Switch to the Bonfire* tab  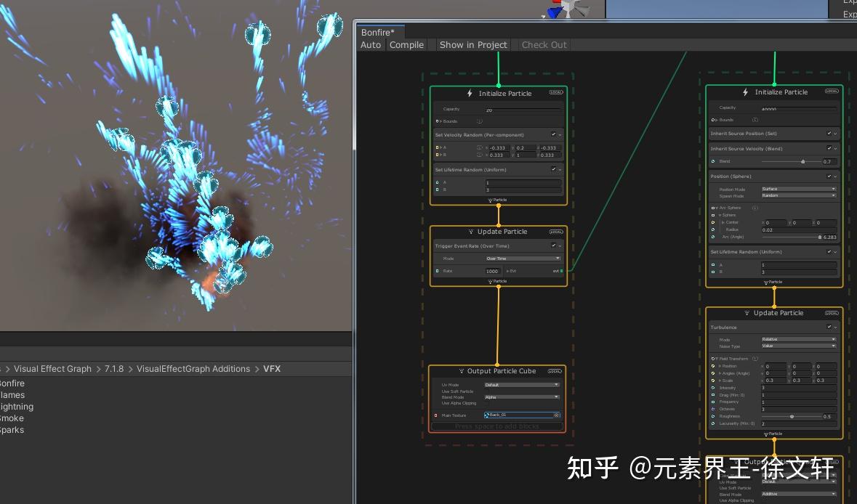pos(379,32)
